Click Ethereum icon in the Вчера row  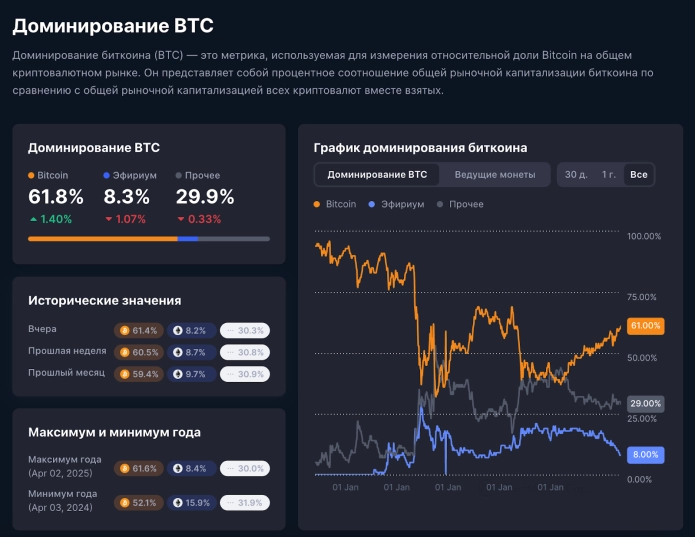click(x=178, y=330)
